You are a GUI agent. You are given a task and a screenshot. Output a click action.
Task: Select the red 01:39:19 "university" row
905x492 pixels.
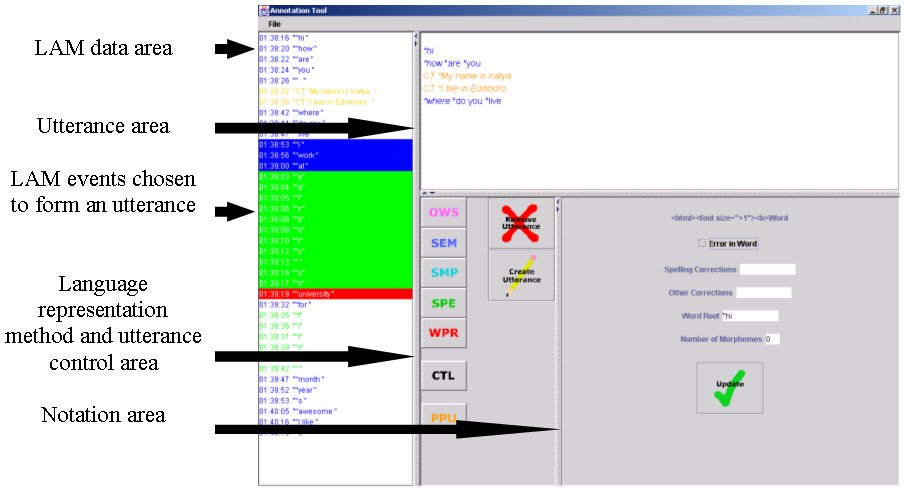point(335,294)
